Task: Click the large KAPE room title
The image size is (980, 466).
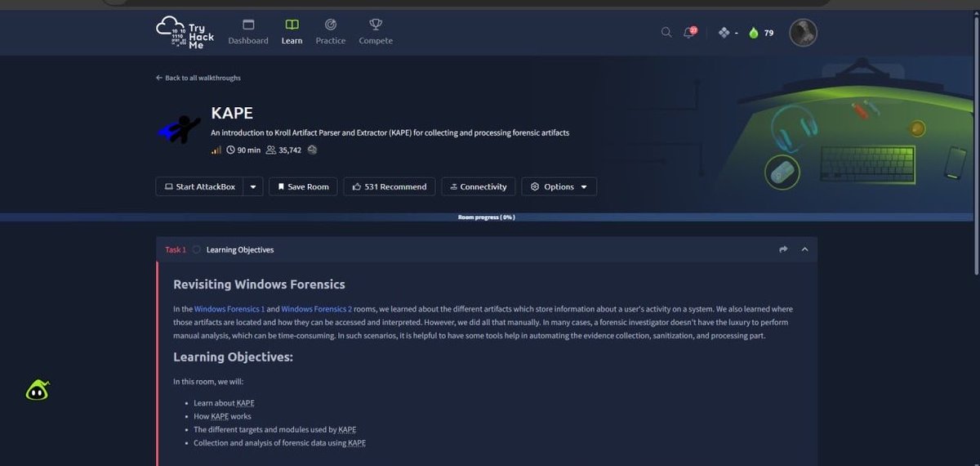Action: [232, 114]
